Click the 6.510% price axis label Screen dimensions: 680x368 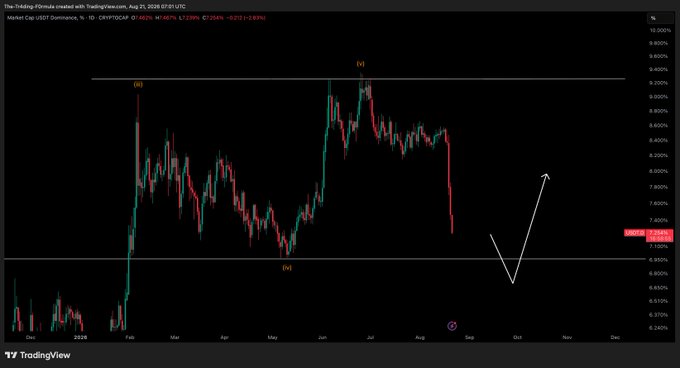pyautogui.click(x=658, y=301)
